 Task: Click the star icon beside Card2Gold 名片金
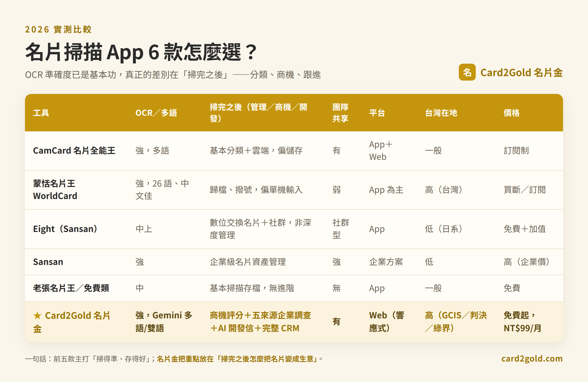pyautogui.click(x=37, y=315)
